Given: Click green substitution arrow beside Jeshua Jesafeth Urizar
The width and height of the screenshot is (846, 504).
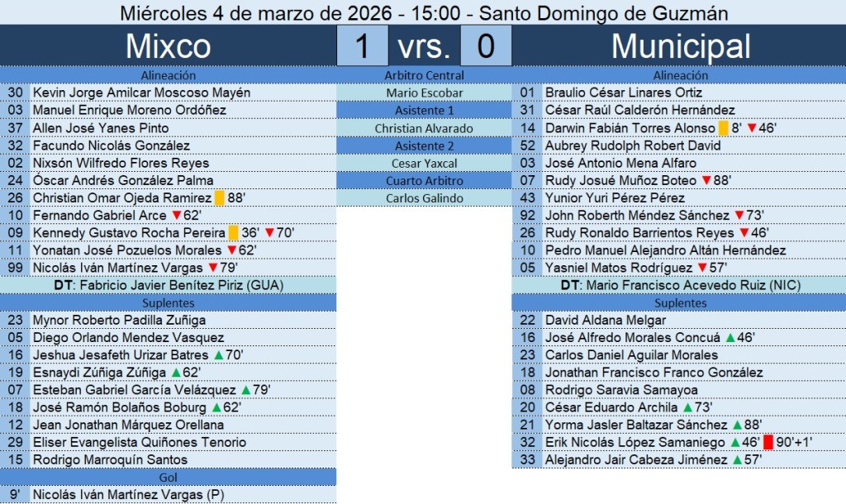Looking at the screenshot, I should 218,355.
